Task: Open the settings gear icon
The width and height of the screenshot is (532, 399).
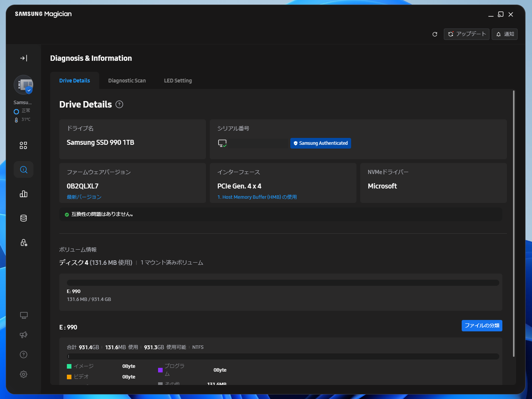Action: click(24, 374)
